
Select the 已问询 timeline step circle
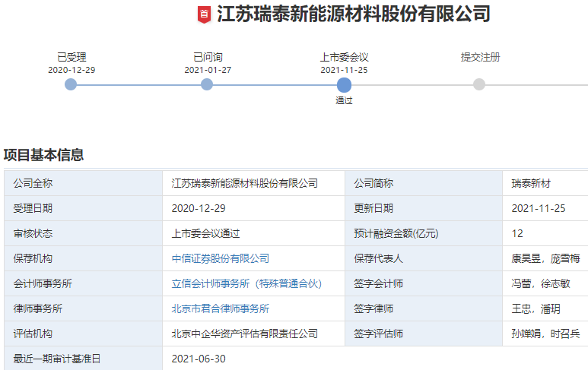[207, 84]
